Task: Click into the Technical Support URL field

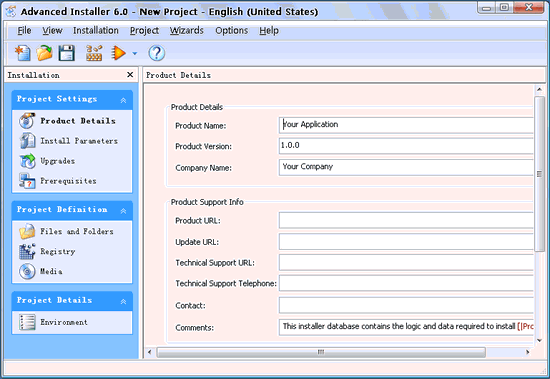Action: pyautogui.click(x=406, y=262)
